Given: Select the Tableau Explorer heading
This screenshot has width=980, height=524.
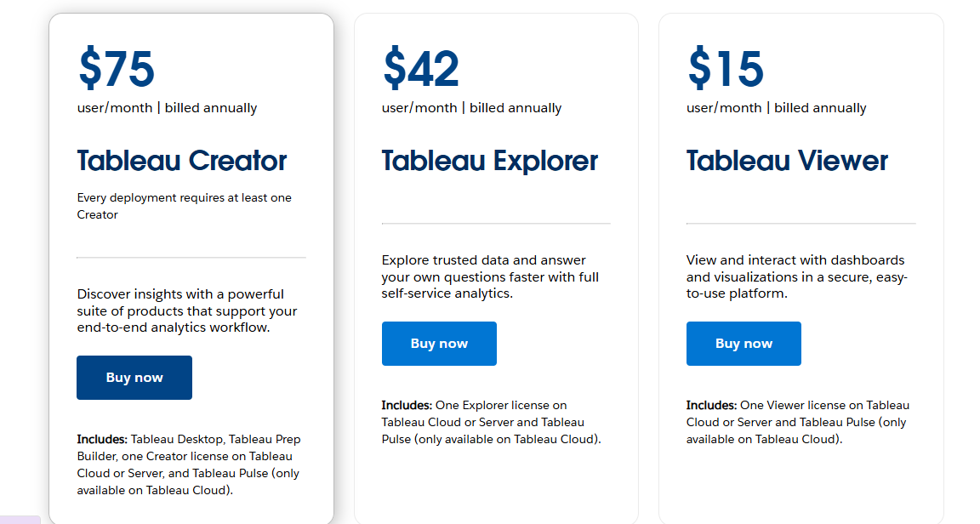Looking at the screenshot, I should tap(489, 161).
